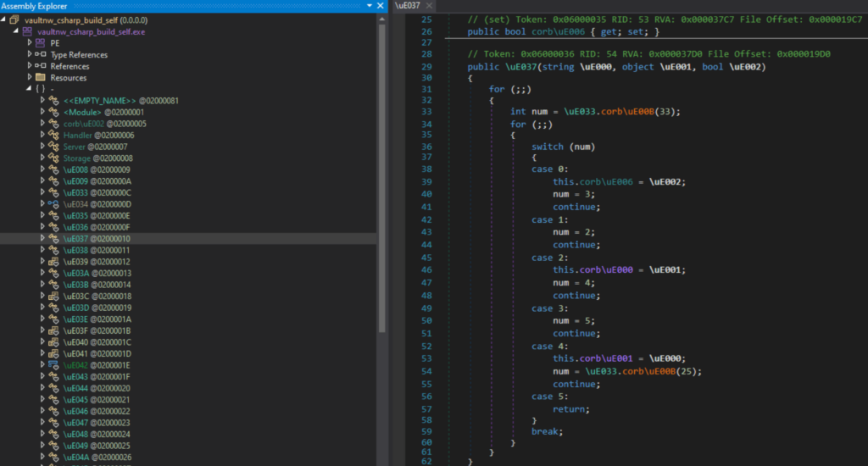This screenshot has height=466, width=868.
Task: Close the \uE037 tab
Action: click(x=429, y=6)
